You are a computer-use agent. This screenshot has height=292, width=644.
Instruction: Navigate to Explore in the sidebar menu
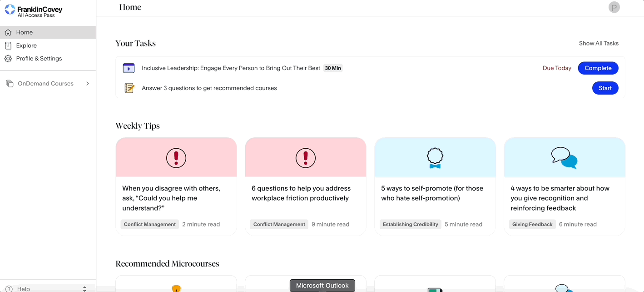point(27,45)
